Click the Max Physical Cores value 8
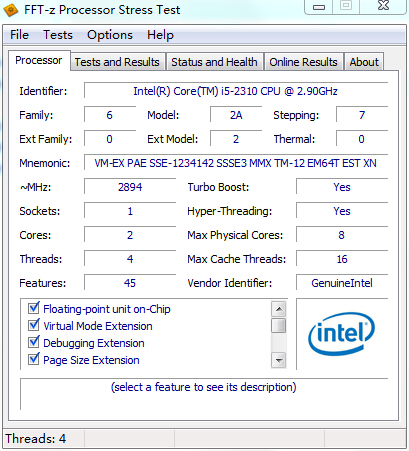 point(342,235)
